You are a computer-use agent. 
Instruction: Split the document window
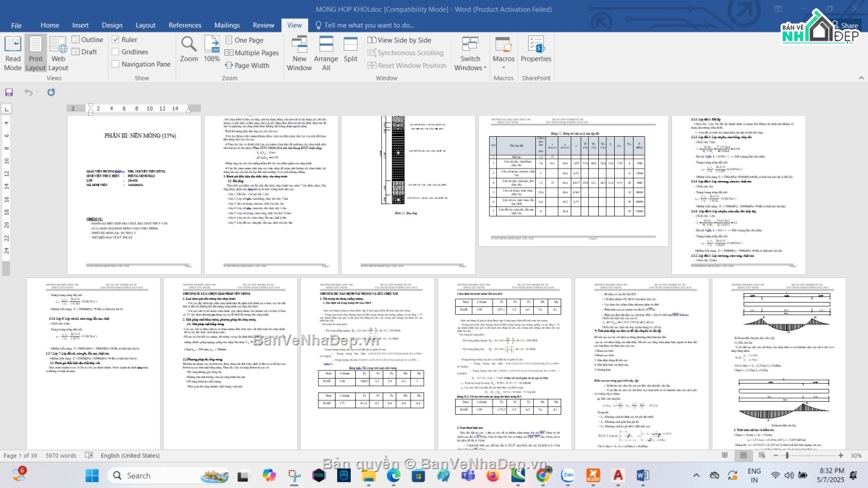351,49
